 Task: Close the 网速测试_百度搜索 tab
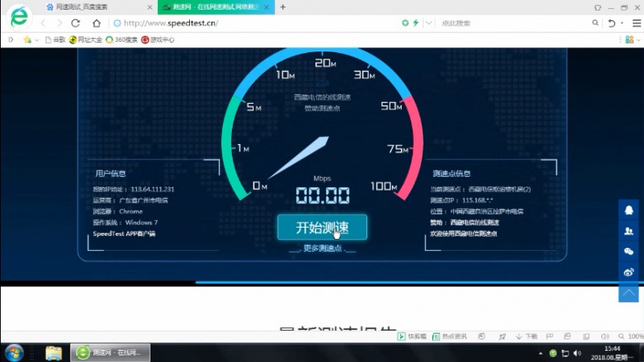tap(150, 7)
